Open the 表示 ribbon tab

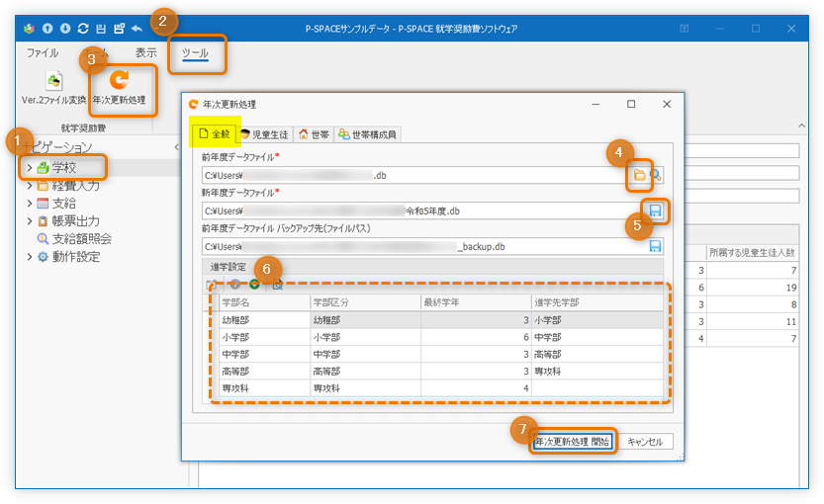pos(145,53)
